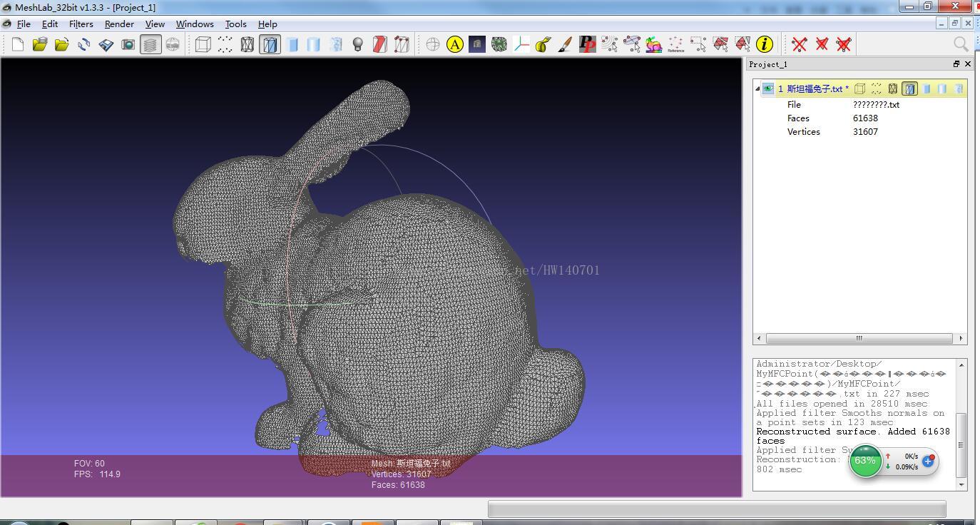Switch to smooth shading render mode
This screenshot has width=980, height=525.
314,44
